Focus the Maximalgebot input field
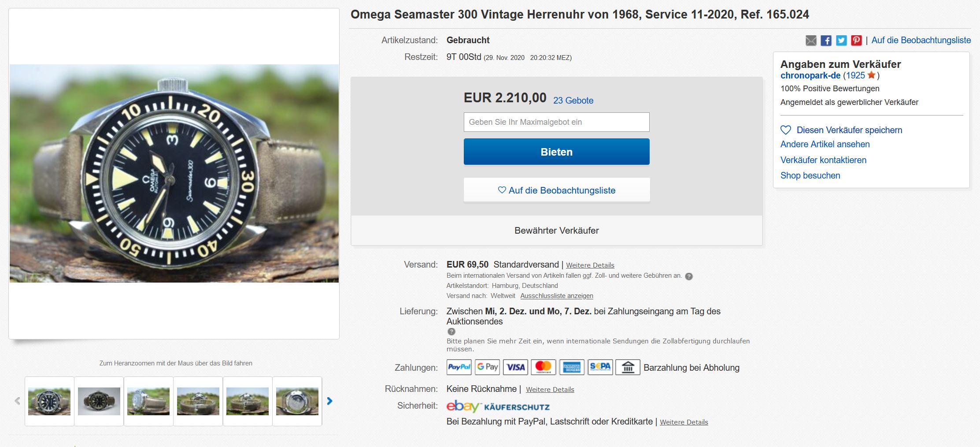Image resolution: width=980 pixels, height=447 pixels. click(556, 122)
